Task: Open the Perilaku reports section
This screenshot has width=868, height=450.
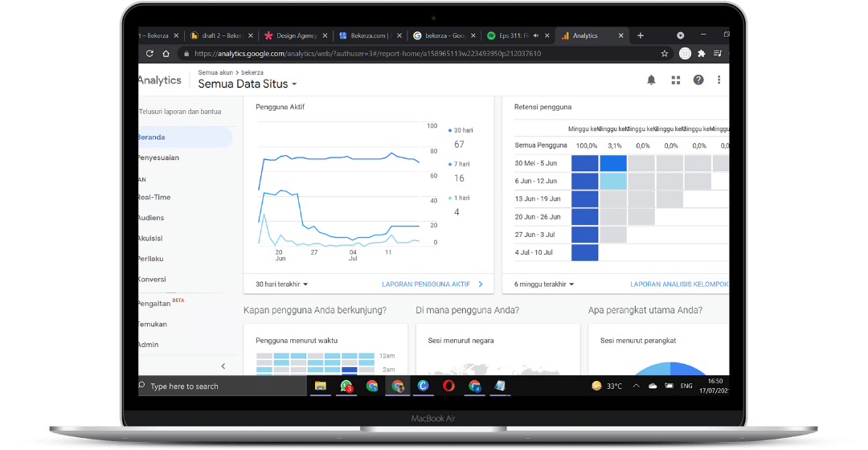Action: pos(150,259)
